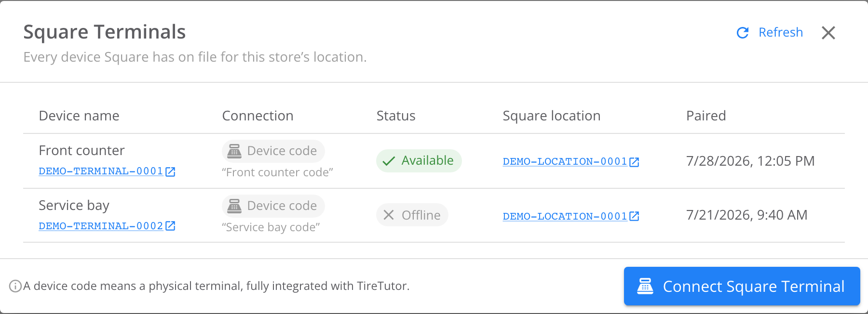Click footer note about device code meaning

(217, 286)
